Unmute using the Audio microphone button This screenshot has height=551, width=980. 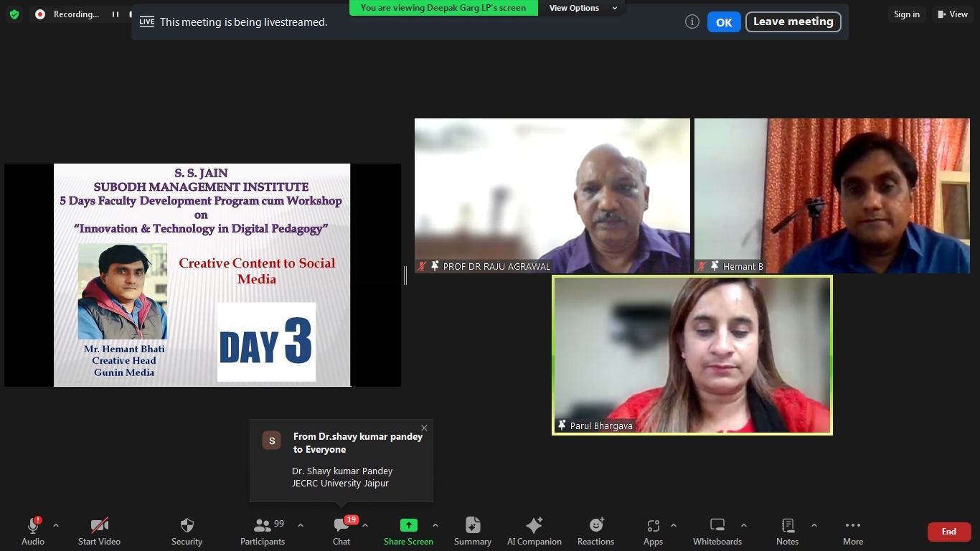pos(33,526)
